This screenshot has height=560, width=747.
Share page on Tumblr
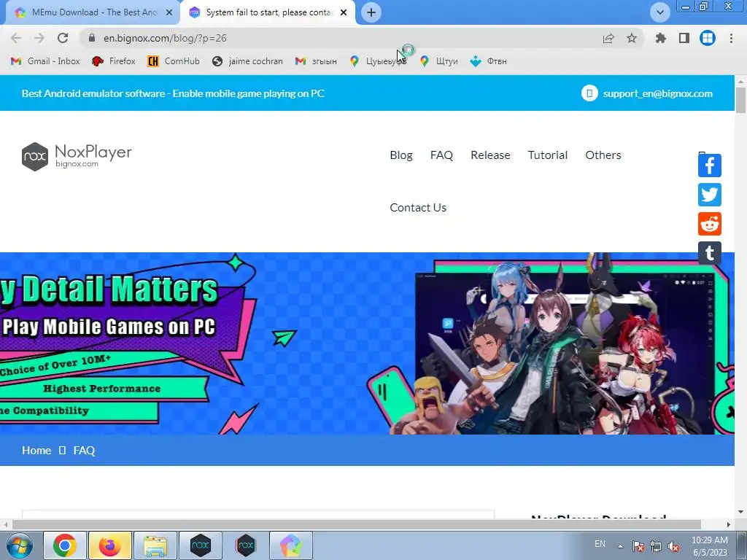click(709, 253)
